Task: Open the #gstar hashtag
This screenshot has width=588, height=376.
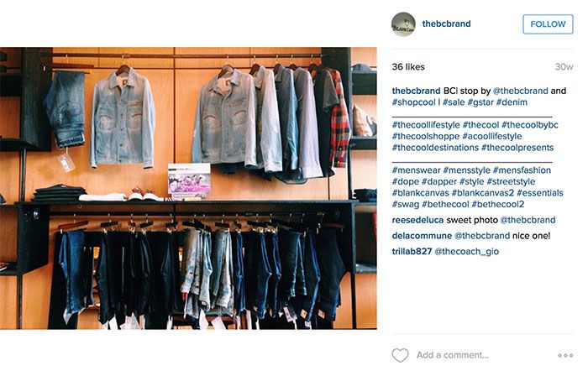Action: pos(480,102)
